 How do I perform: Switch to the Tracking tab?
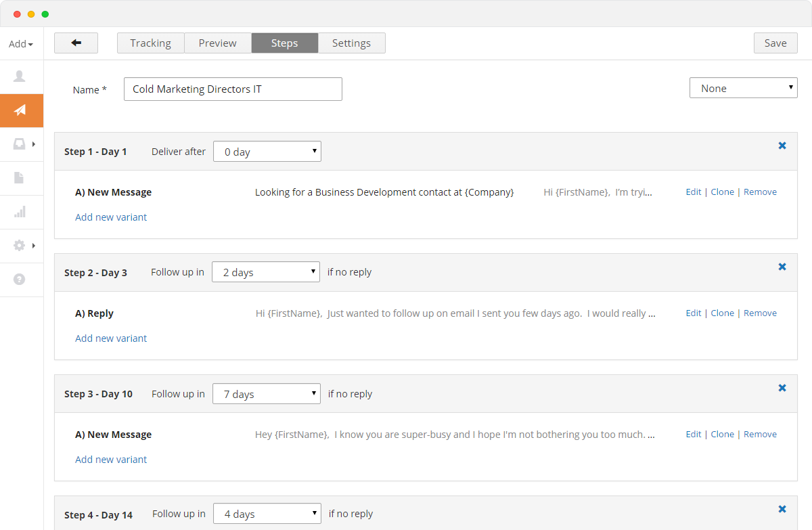[150, 43]
